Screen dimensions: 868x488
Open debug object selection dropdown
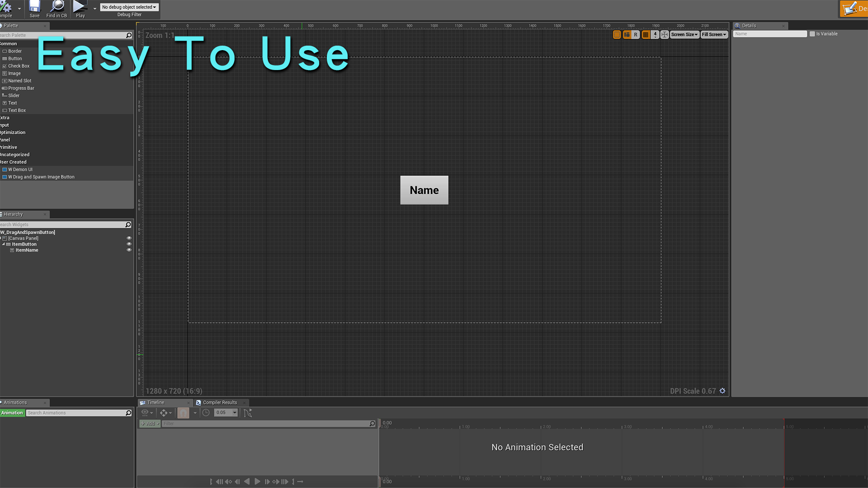coord(129,7)
